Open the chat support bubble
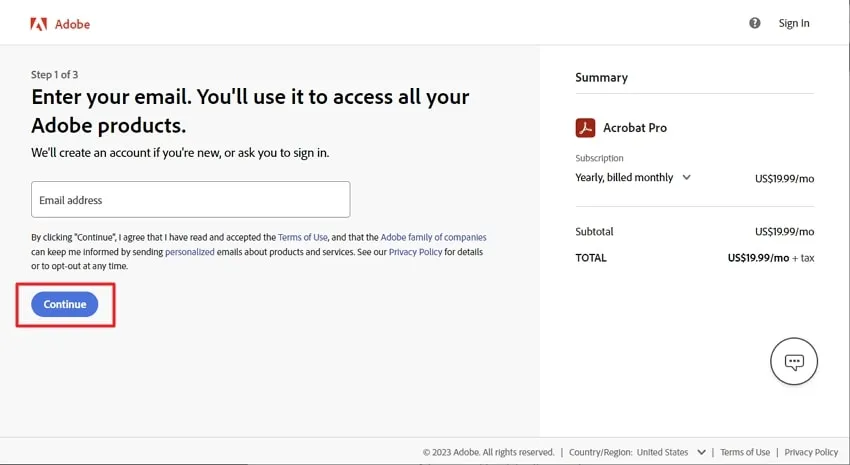This screenshot has width=850, height=465. point(794,361)
